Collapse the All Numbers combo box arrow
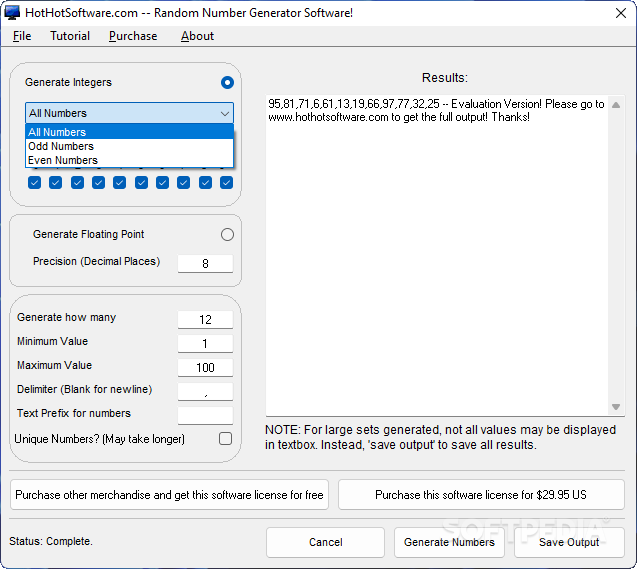This screenshot has height=569, width=637. click(225, 113)
